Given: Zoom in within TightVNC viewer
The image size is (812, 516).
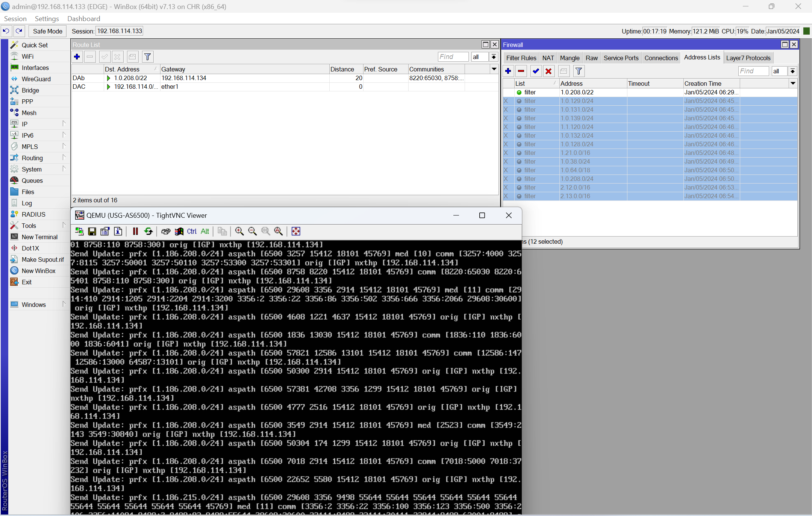Looking at the screenshot, I should click(239, 231).
